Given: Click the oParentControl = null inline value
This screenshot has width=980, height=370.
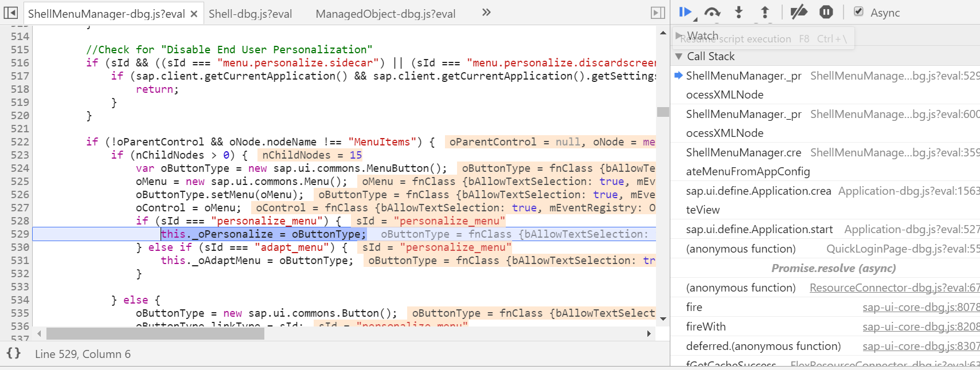Looking at the screenshot, I should tap(514, 141).
